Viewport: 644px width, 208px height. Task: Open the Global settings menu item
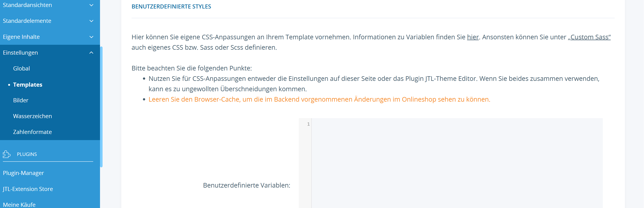point(21,68)
